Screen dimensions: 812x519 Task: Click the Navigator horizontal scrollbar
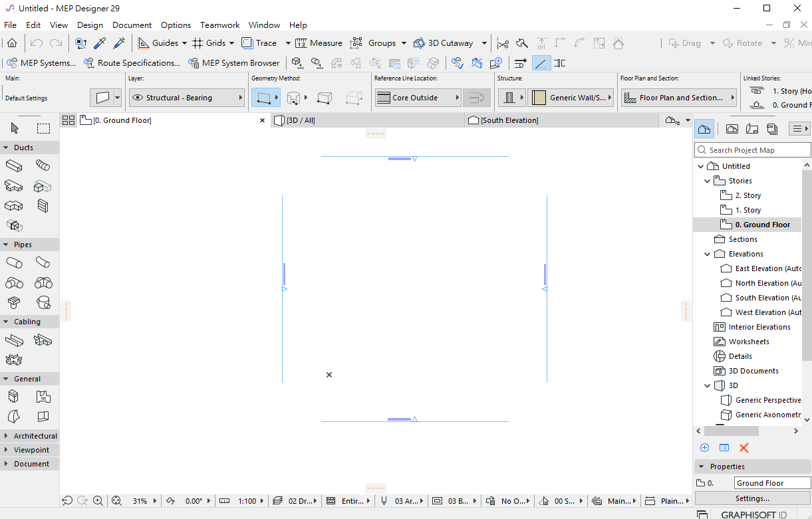740,431
